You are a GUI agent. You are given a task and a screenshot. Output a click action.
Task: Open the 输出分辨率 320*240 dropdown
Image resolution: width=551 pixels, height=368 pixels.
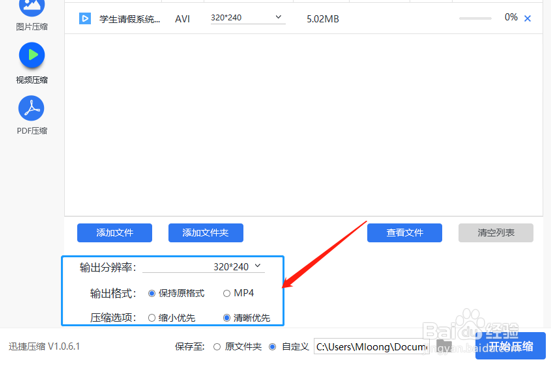[203, 267]
